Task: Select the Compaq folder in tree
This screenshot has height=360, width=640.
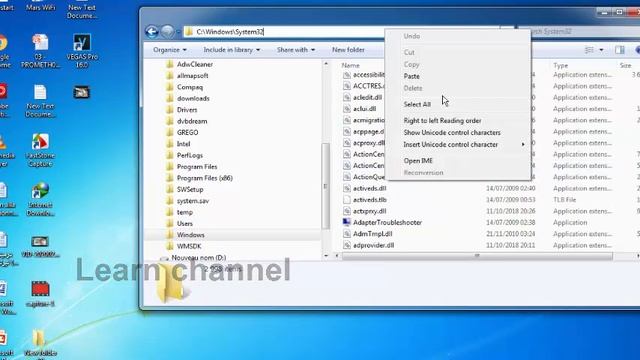Action: pyautogui.click(x=190, y=87)
